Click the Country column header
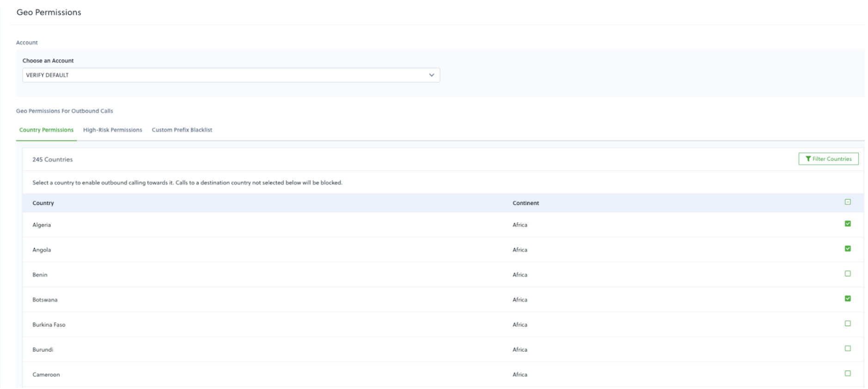The height and width of the screenshot is (389, 868). (x=43, y=203)
